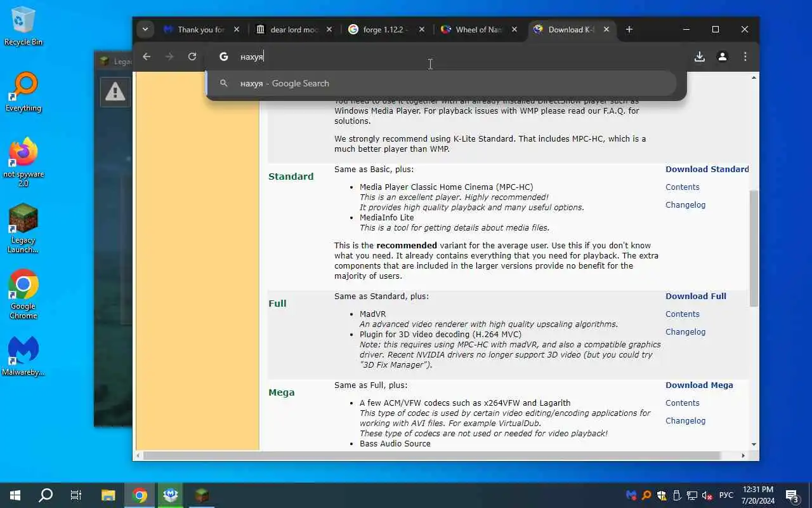Open 'not spyware 2.0' Firefox shortcut
Viewport: 812px width, 508px height.
(x=23, y=163)
